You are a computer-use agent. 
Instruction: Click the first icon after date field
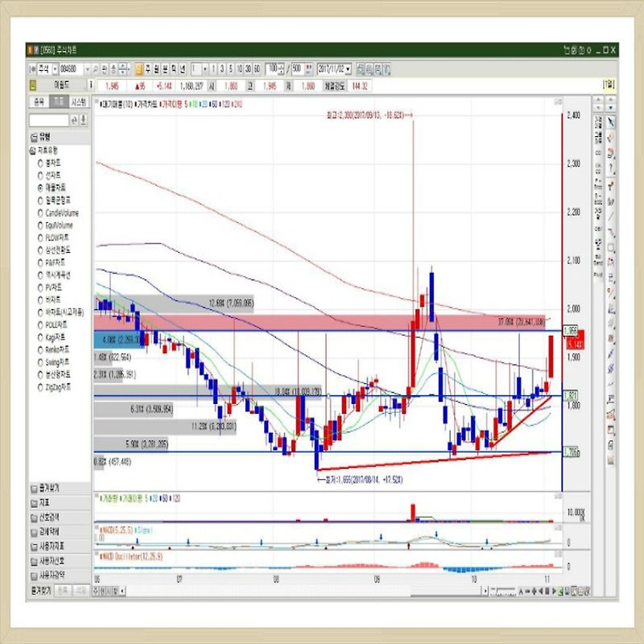360,69
